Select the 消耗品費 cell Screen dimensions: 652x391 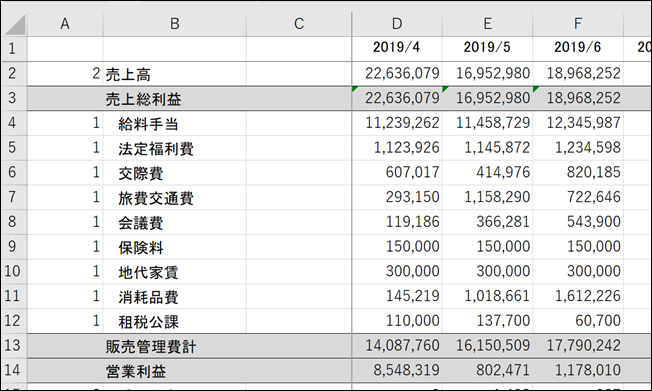(x=174, y=296)
